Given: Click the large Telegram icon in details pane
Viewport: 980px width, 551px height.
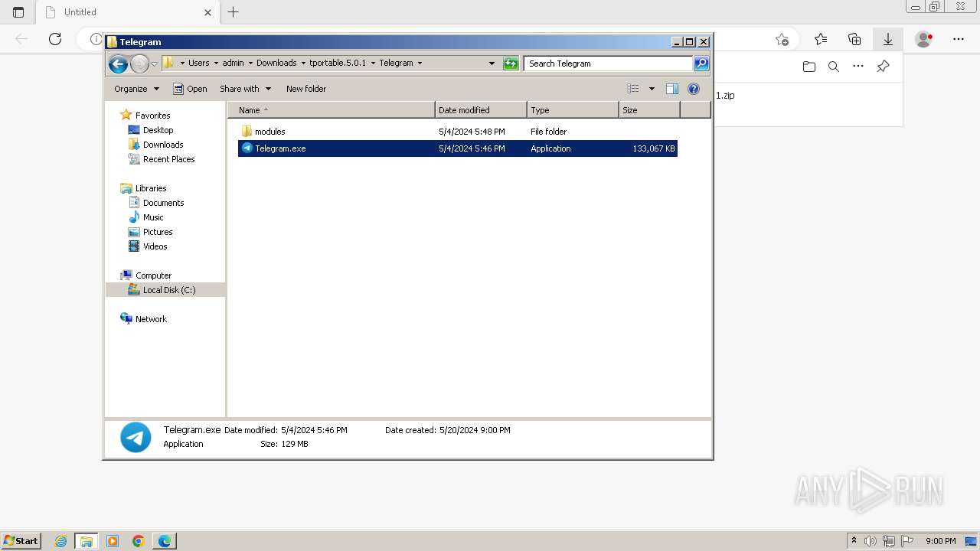Looking at the screenshot, I should click(136, 438).
